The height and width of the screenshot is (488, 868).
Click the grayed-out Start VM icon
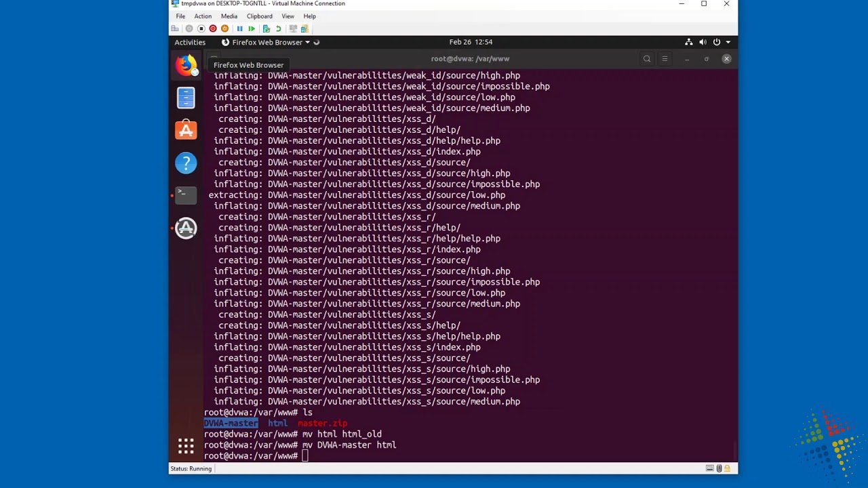[189, 28]
